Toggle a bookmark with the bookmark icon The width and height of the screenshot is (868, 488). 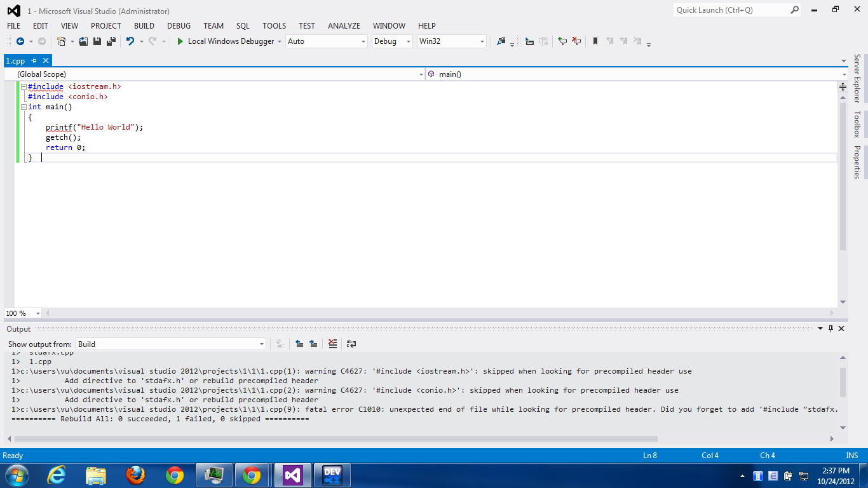click(x=595, y=41)
